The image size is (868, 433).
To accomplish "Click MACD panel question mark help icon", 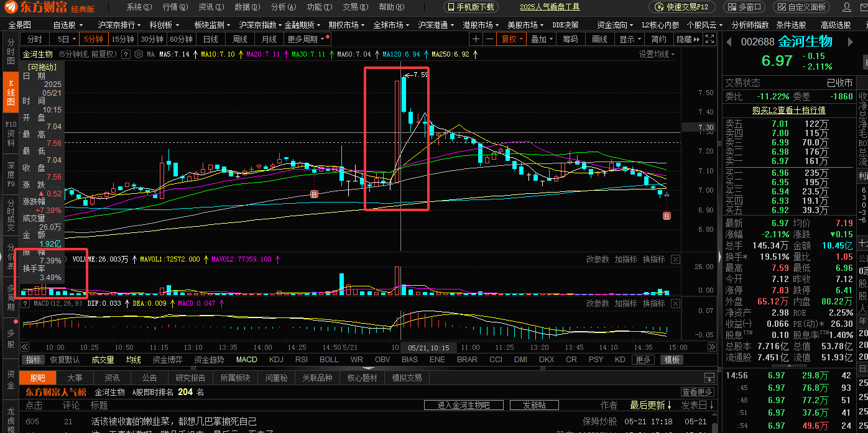I will pyautogui.click(x=25, y=303).
